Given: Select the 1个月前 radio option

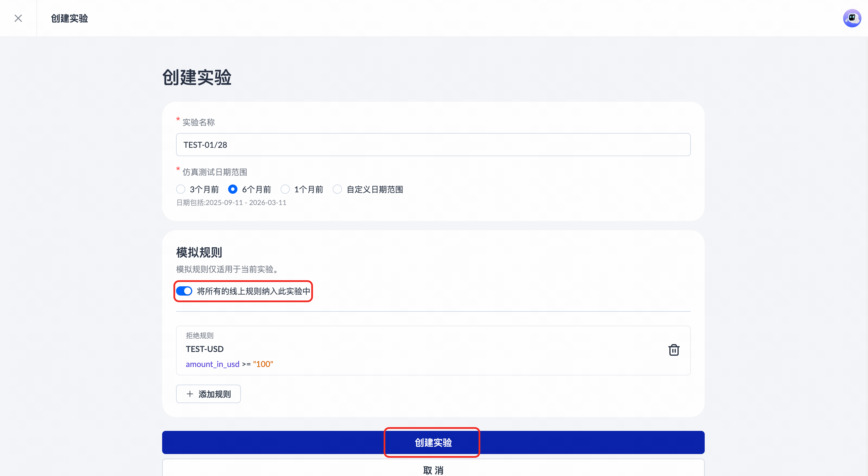Looking at the screenshot, I should tap(285, 189).
